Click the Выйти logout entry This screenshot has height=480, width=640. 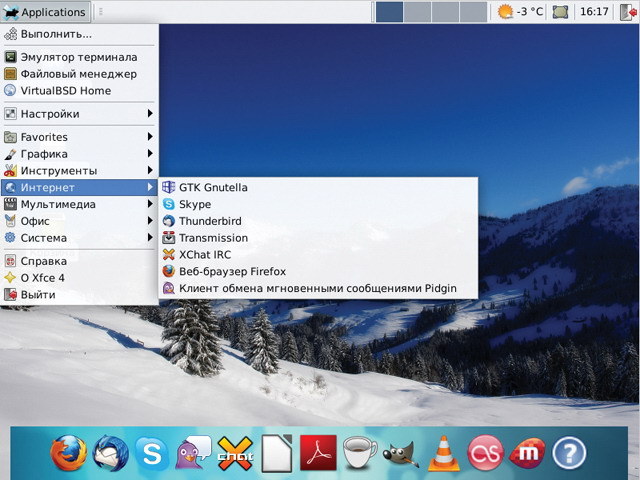tap(38, 295)
